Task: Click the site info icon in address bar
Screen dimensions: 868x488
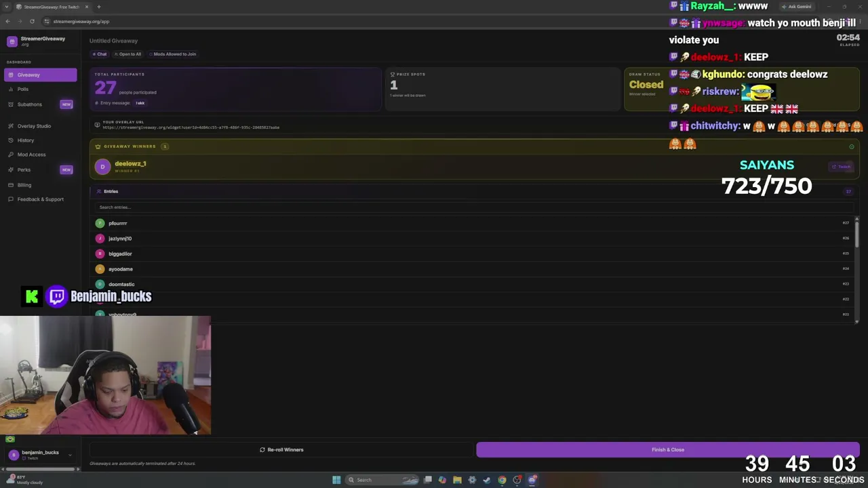Action: tap(46, 21)
